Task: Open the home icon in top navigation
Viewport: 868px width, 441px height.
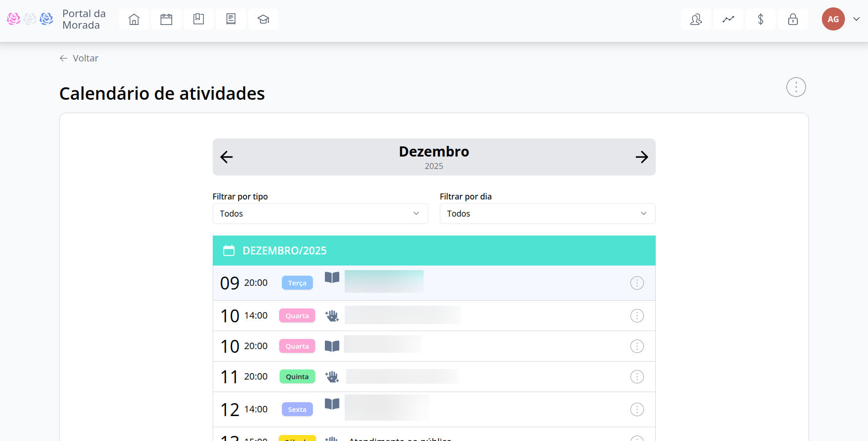Action: tap(134, 19)
